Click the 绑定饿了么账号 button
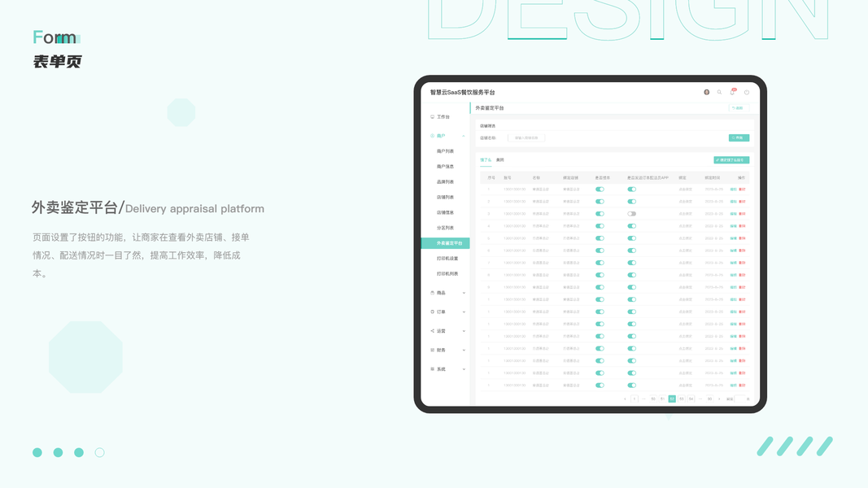The height and width of the screenshot is (488, 868). 731,160
